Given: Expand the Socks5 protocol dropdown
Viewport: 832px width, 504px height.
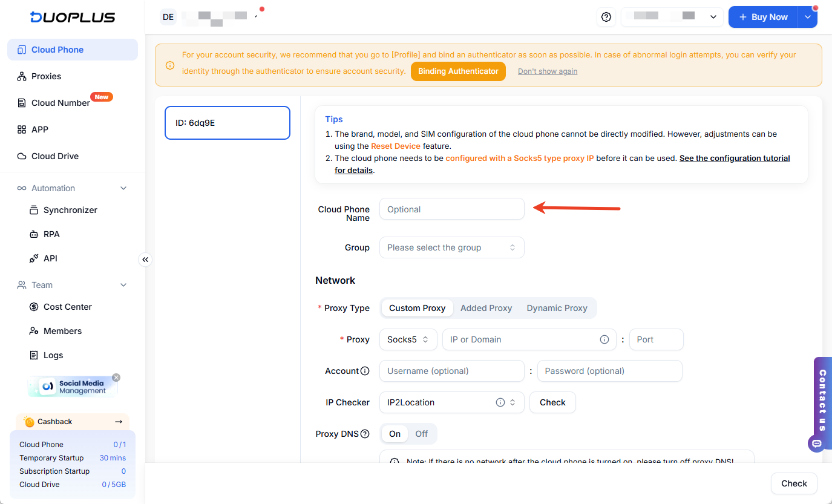Looking at the screenshot, I should tap(408, 339).
